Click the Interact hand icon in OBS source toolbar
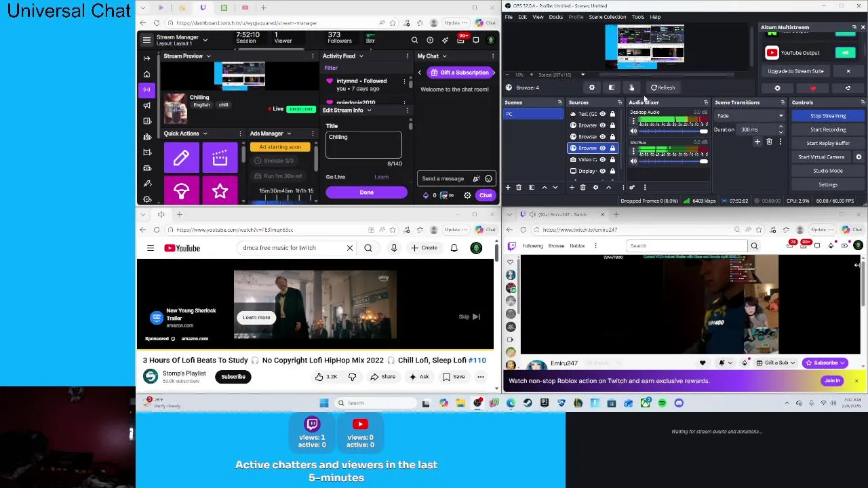868x488 pixels. click(631, 87)
